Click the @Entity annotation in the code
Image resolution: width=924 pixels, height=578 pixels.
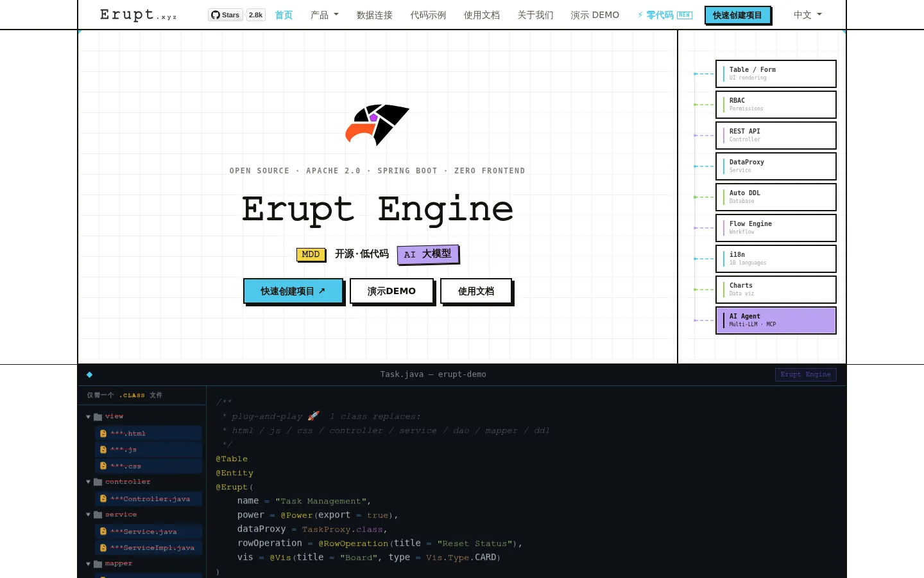click(235, 473)
